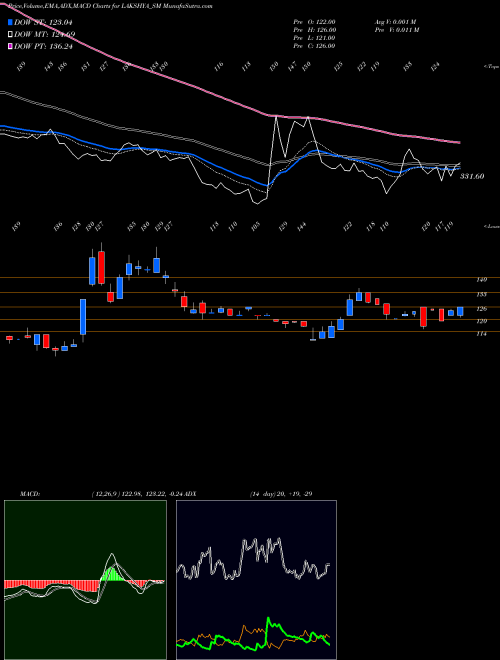Click the tall red candlestick near the chart top
The image size is (500, 660).
101,267
